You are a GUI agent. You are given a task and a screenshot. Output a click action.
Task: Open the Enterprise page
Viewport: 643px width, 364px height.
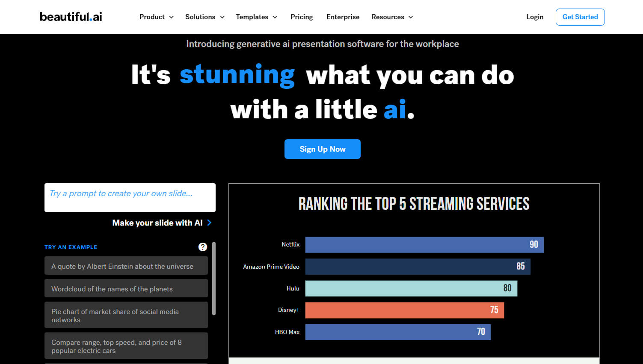[343, 17]
